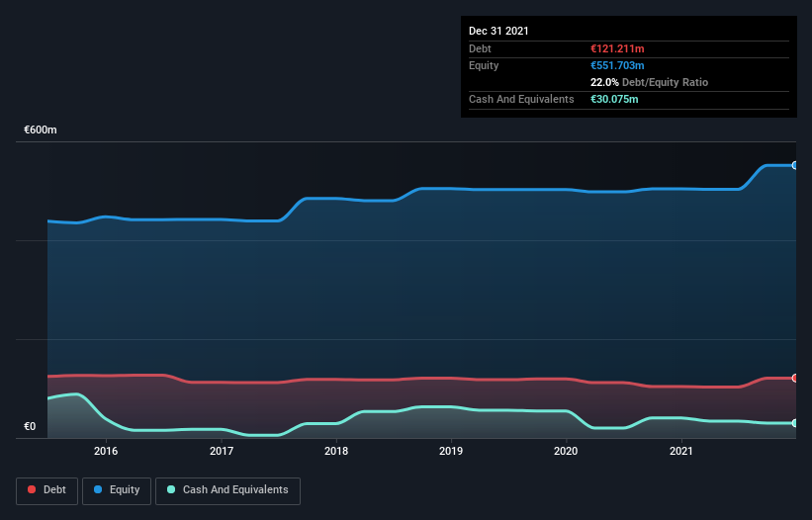812x520 pixels.
Task: Click the Dec 31 2021 tooltip date
Action: coord(498,31)
